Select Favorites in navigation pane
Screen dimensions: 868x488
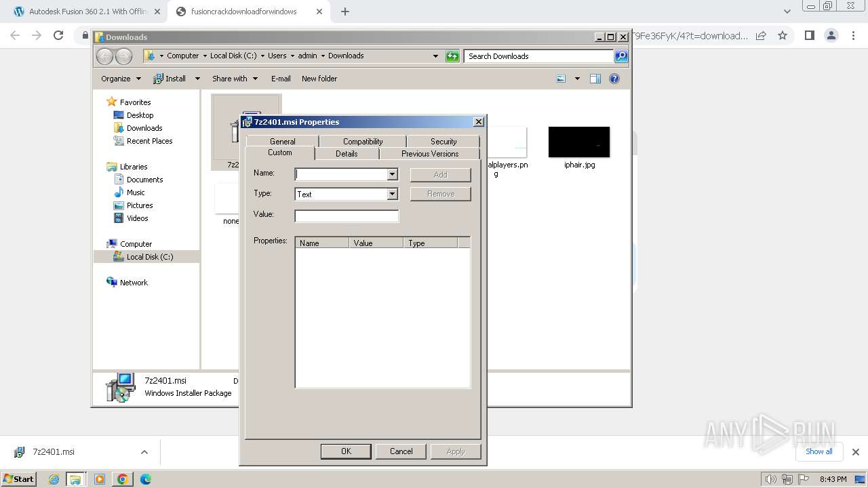(135, 102)
